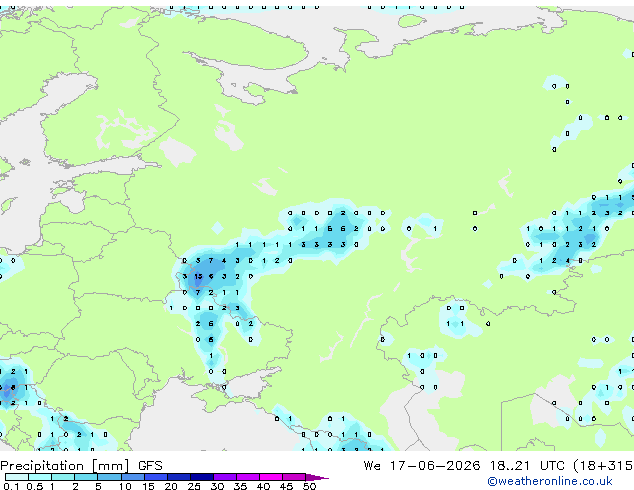The image size is (634, 490).
Task: Pick the 2–5 mm legend color swatch
Action: pos(86,477)
